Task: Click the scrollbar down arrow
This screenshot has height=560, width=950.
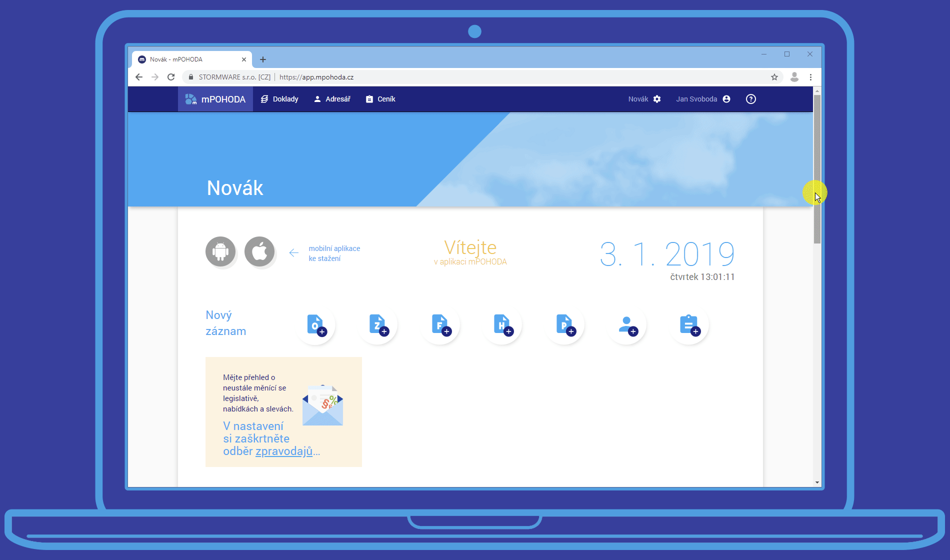Action: (817, 482)
